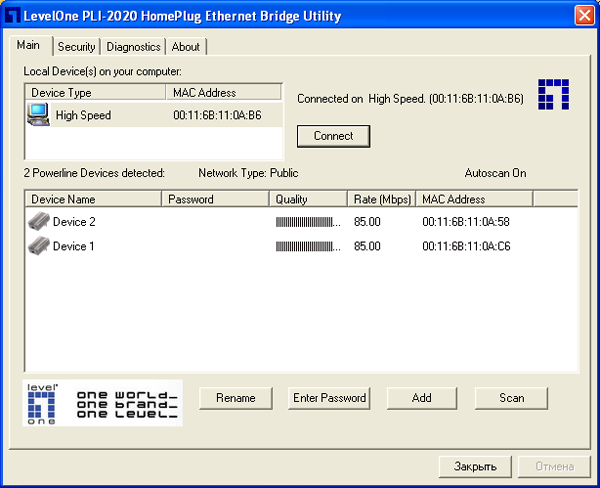Click the Rename button
Image resolution: width=600 pixels, height=488 pixels.
pos(236,398)
